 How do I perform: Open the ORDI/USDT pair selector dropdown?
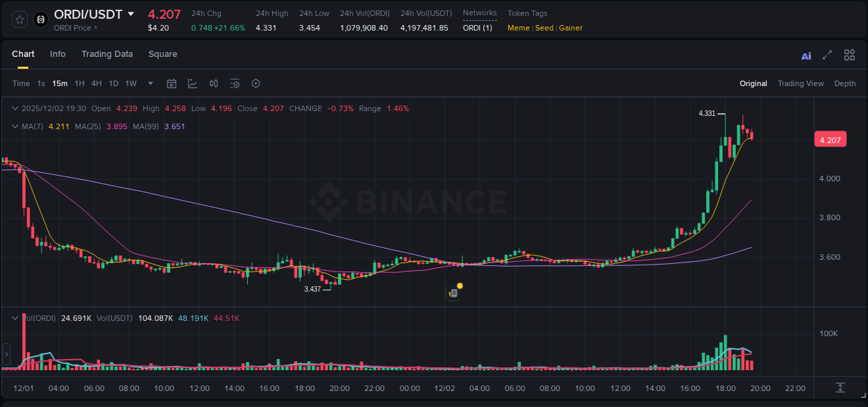(99, 14)
